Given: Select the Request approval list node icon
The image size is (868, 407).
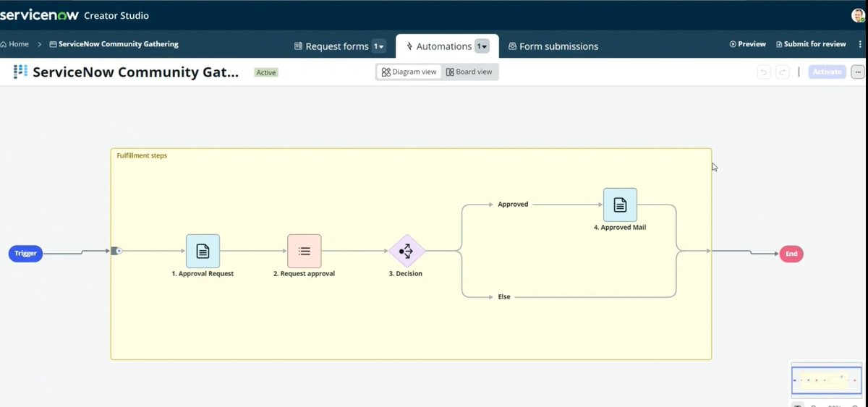Looking at the screenshot, I should (x=304, y=251).
